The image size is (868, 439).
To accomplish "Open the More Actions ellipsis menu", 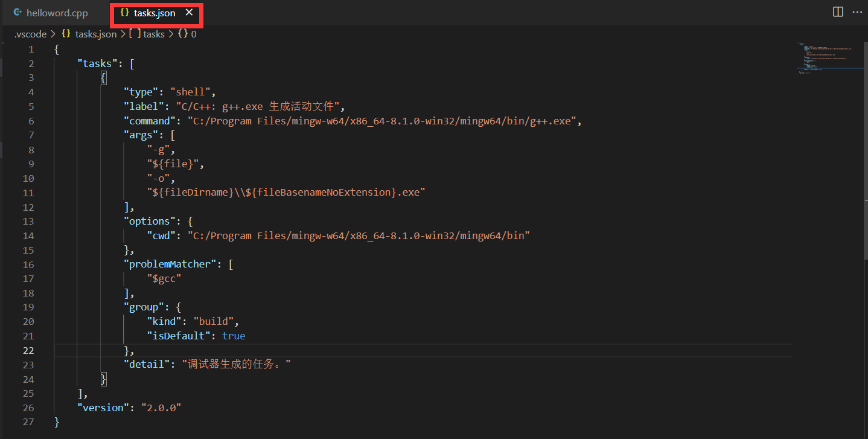I will 857,12.
